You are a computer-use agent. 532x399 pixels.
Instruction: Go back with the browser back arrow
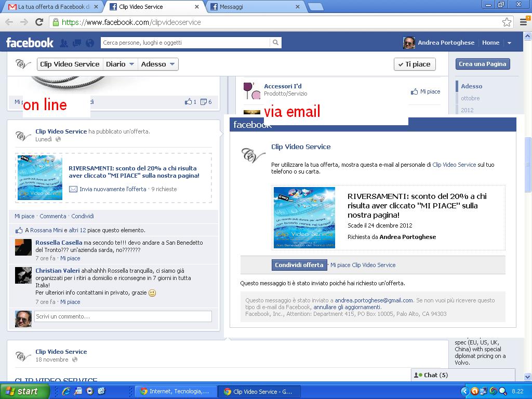9,22
